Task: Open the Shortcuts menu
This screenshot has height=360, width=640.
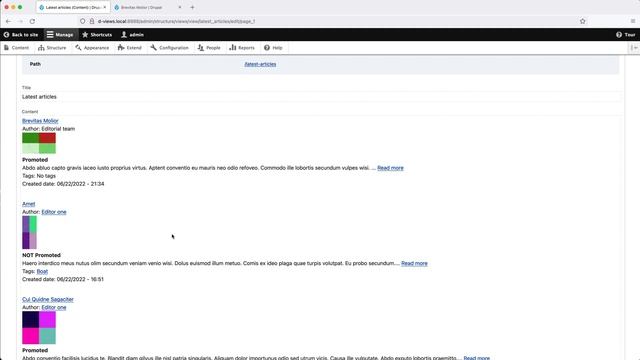Action: click(97, 35)
